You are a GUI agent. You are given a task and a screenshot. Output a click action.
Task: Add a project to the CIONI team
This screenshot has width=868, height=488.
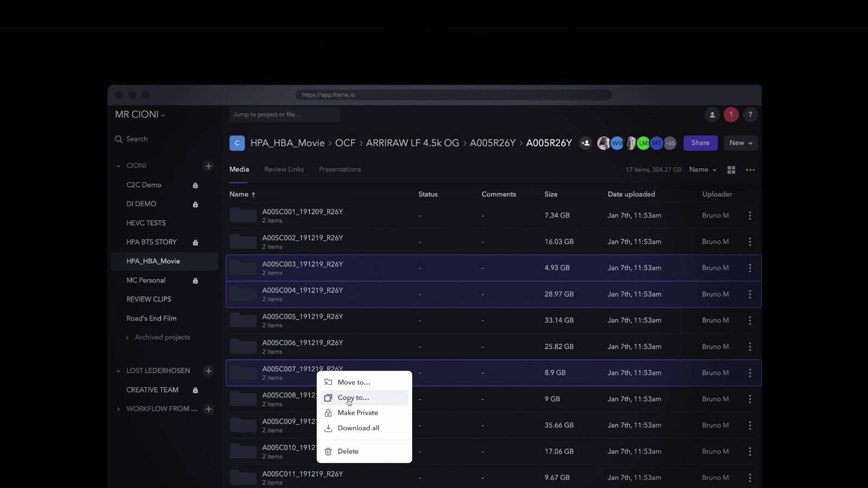click(x=208, y=166)
